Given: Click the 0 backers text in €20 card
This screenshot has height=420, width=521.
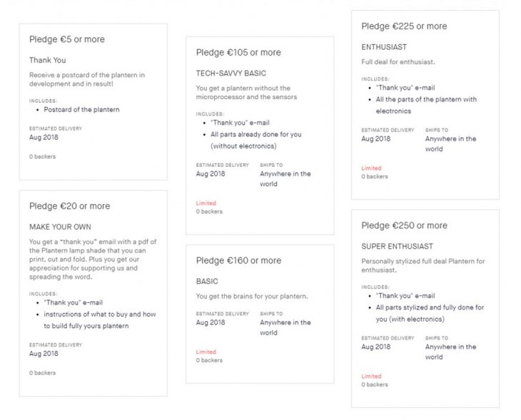Looking at the screenshot, I should point(42,373).
